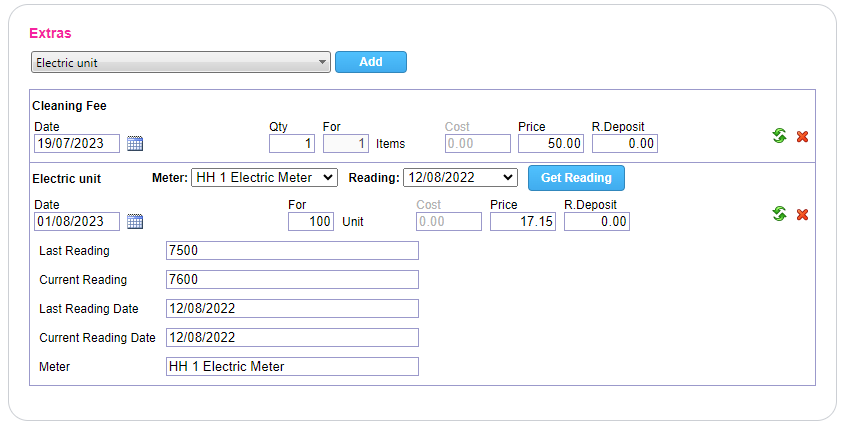
Task: Click the Cleaning Fee date field
Action: (77, 143)
